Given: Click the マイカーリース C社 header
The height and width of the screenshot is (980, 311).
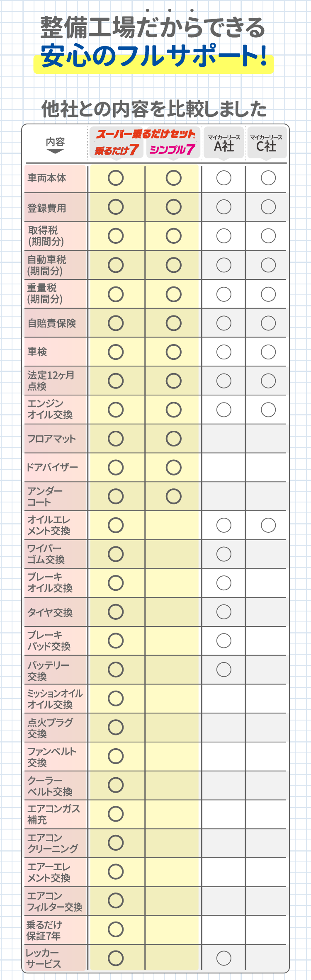Looking at the screenshot, I should pyautogui.click(x=267, y=143).
